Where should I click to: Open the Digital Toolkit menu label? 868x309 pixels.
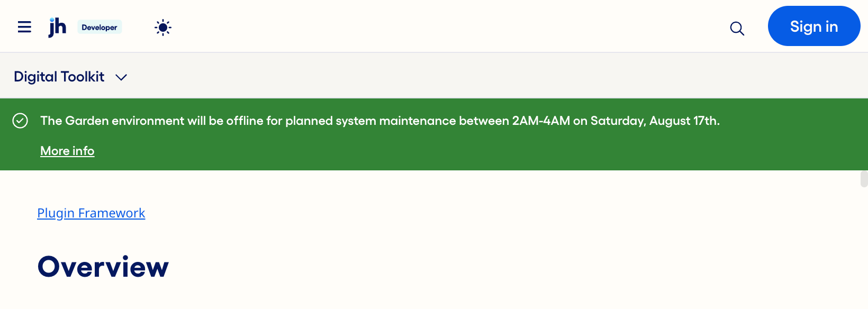click(x=59, y=77)
